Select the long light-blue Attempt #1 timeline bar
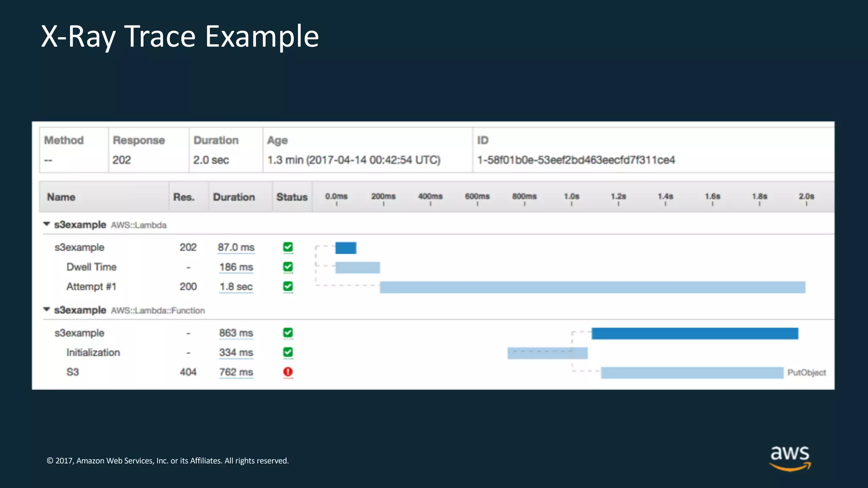The width and height of the screenshot is (868, 488). (x=592, y=287)
